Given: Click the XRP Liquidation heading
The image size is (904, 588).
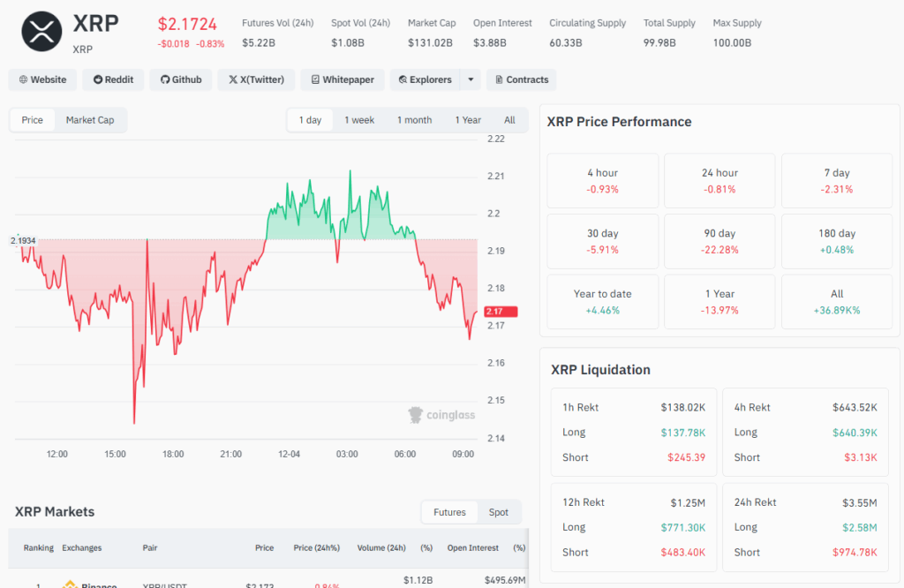Looking at the screenshot, I should click(x=600, y=370).
